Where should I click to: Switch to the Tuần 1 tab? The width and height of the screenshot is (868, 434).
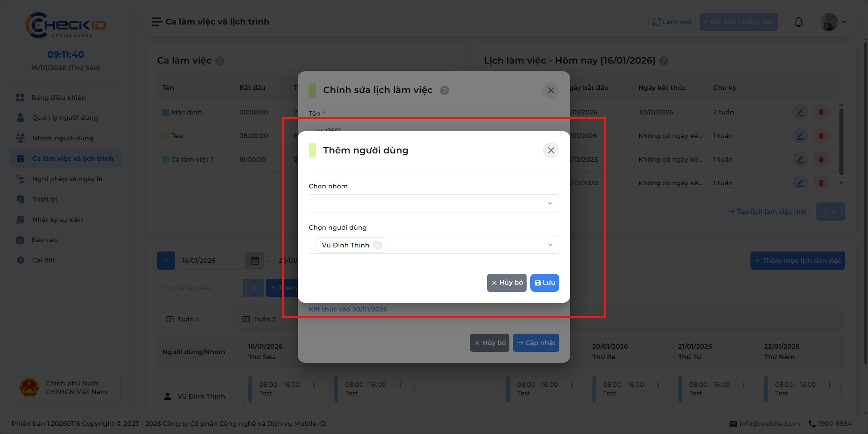point(196,319)
